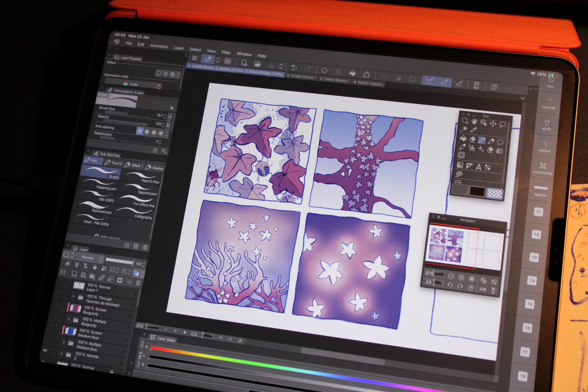Choose the Text tool icon

pyautogui.click(x=478, y=167)
